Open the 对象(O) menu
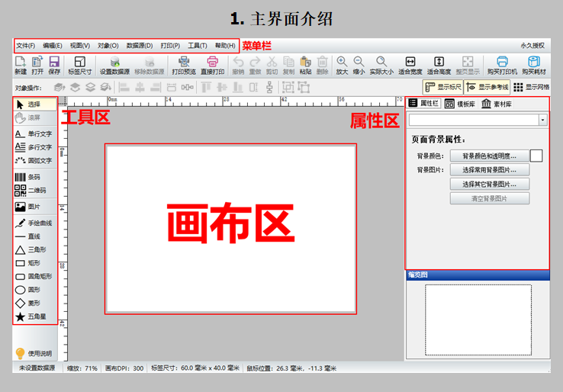Image resolution: width=563 pixels, height=392 pixels. pyautogui.click(x=108, y=46)
